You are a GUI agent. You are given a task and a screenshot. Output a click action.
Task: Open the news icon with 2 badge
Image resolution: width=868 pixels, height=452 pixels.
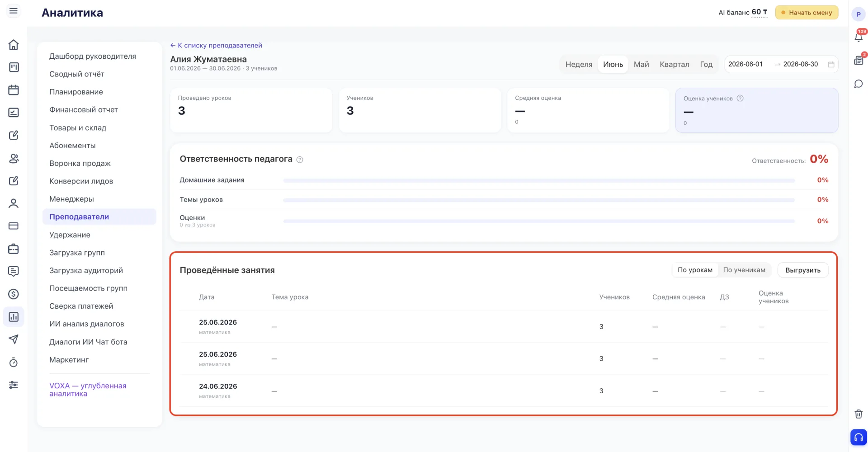click(x=859, y=60)
